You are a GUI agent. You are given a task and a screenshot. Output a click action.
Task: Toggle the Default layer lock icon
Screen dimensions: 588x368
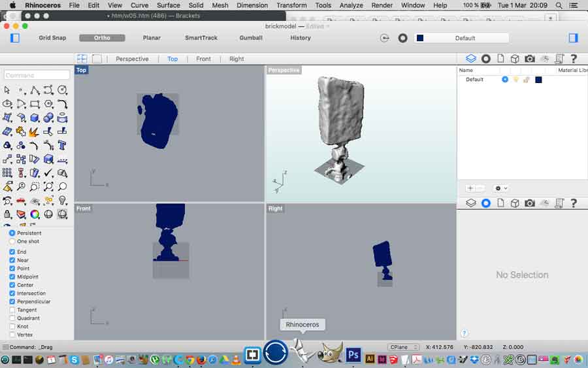(527, 80)
